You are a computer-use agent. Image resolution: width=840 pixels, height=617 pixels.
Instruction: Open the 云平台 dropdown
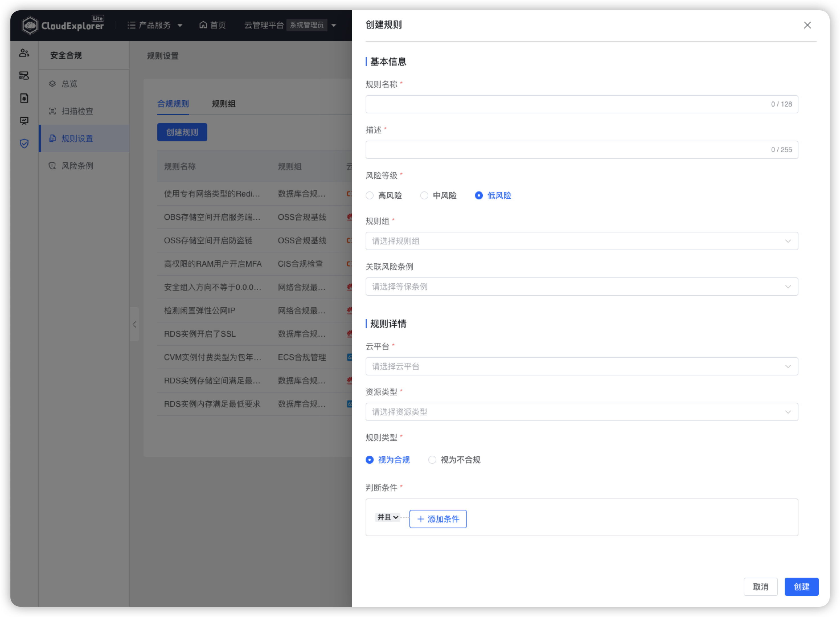(582, 366)
